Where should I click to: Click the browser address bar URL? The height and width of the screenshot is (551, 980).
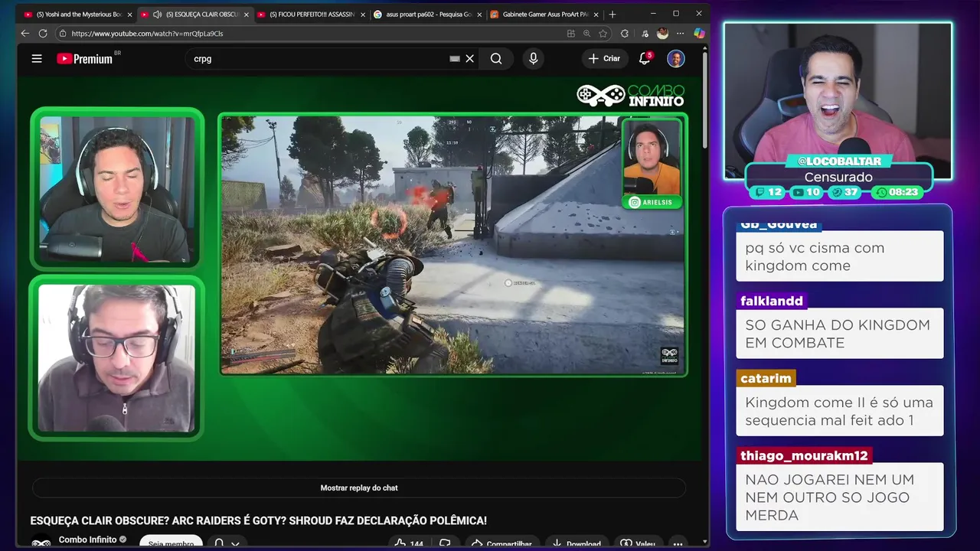(147, 33)
